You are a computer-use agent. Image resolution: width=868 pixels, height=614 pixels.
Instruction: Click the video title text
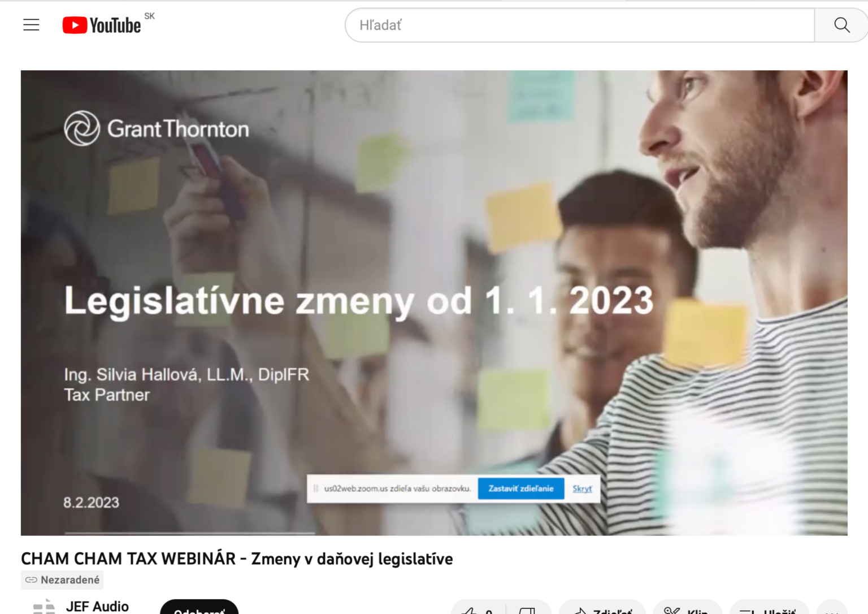pos(237,559)
